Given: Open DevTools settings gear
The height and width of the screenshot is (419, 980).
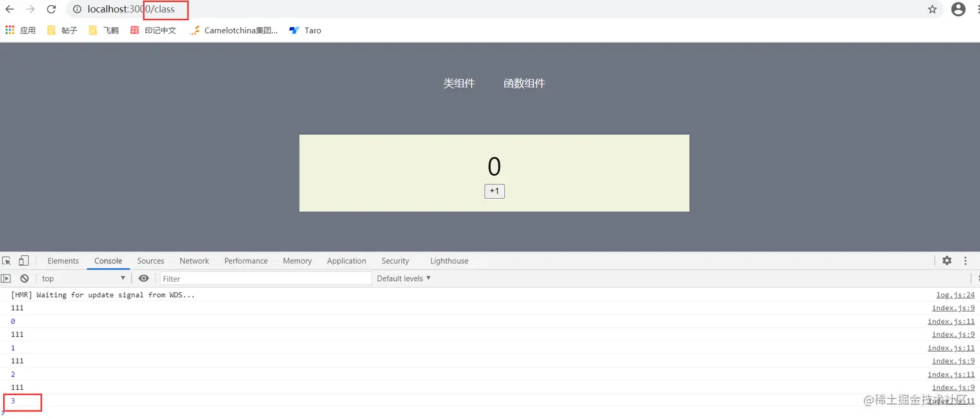Looking at the screenshot, I should [x=947, y=260].
